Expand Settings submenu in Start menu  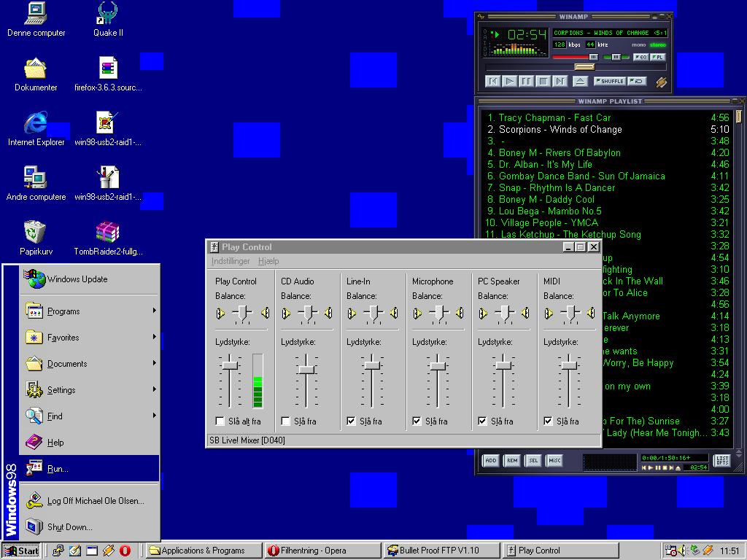89,389
